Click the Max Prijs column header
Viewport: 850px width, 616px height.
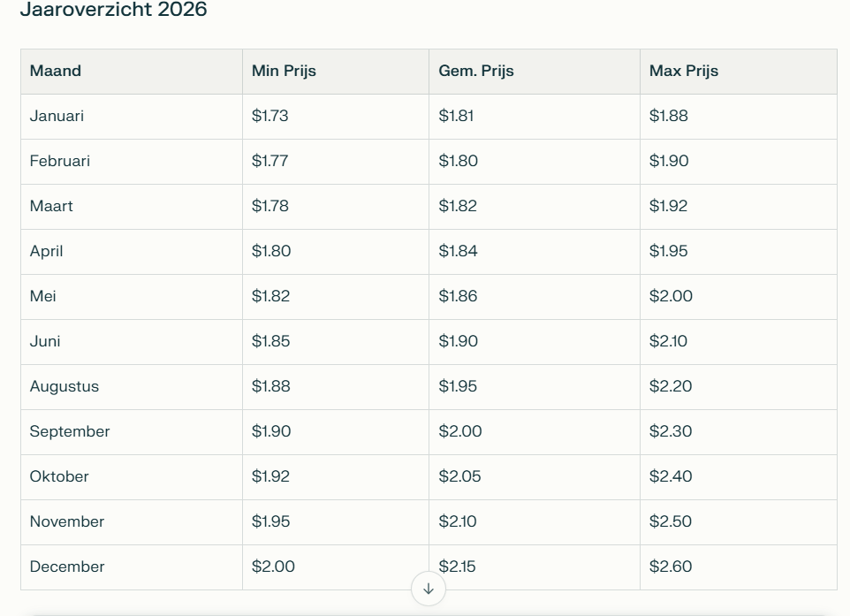pos(683,71)
